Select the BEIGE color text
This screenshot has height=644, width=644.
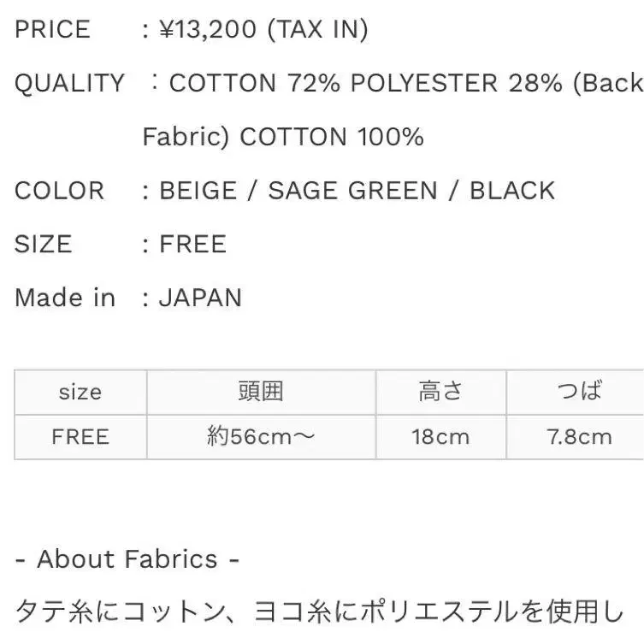201,191
